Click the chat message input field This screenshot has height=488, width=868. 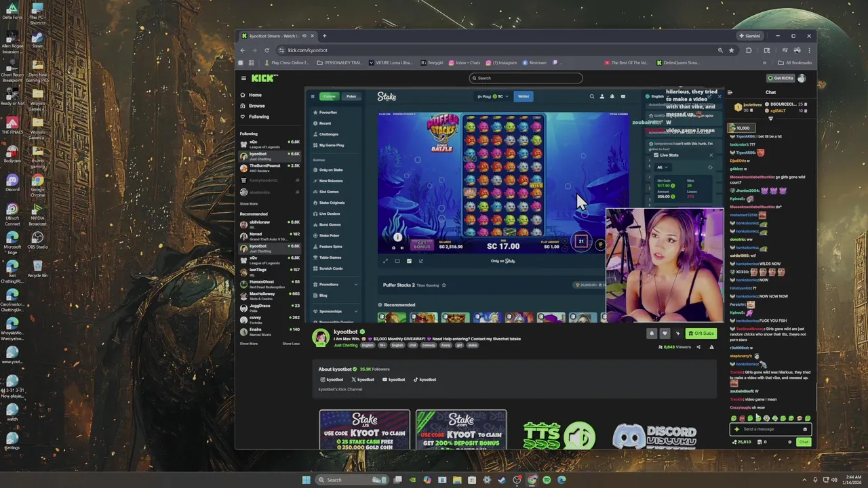770,429
